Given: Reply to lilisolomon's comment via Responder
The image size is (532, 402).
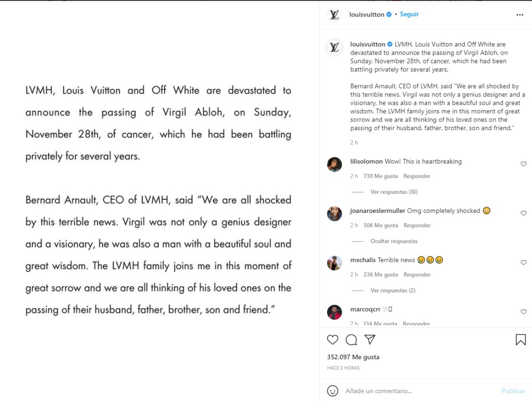Looking at the screenshot, I should point(417,176).
